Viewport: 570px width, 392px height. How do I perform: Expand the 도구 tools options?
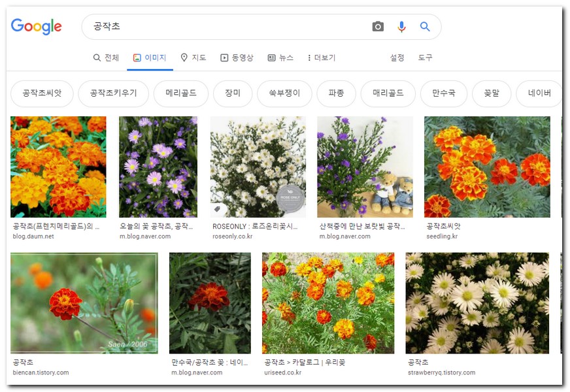pos(426,57)
